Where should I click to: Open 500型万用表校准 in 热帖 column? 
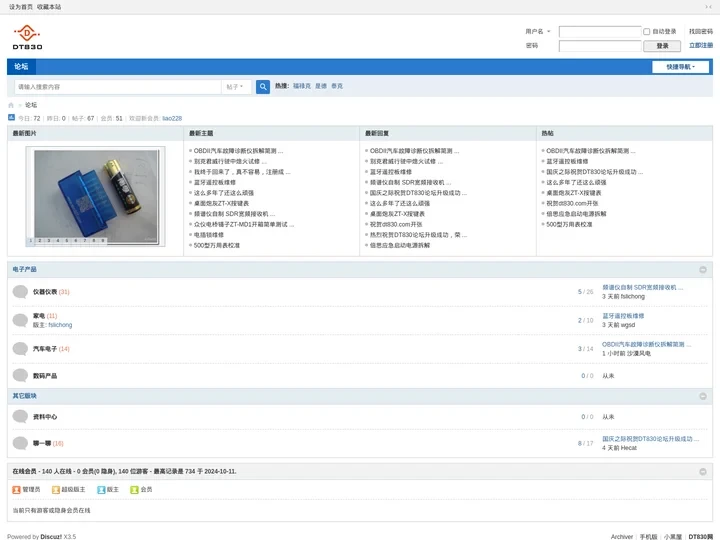(x=569, y=224)
